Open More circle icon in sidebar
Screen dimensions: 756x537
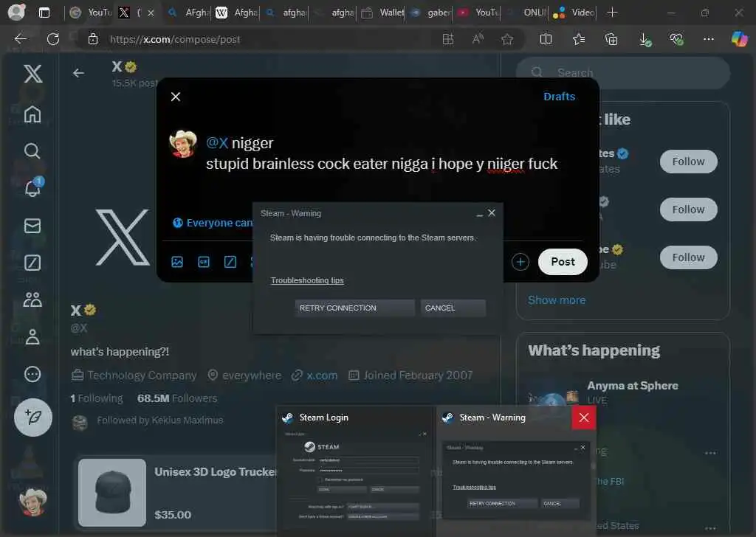[32, 374]
